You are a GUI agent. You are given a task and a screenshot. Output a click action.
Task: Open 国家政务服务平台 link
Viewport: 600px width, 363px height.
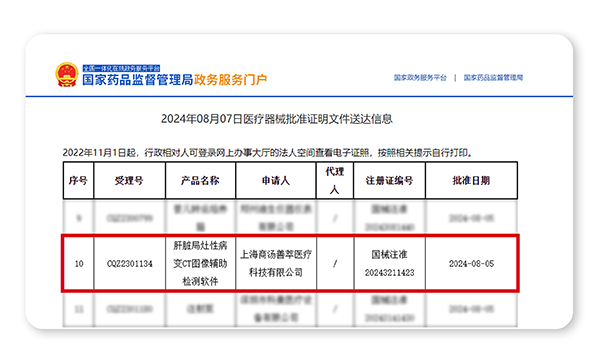[x=420, y=78]
